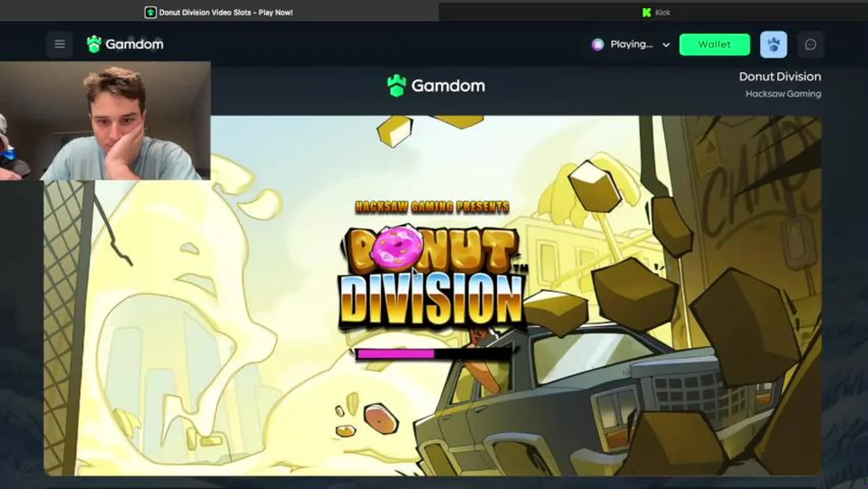Click the Donut Division tab favicon
Screen dimensions: 868x489
click(x=150, y=12)
